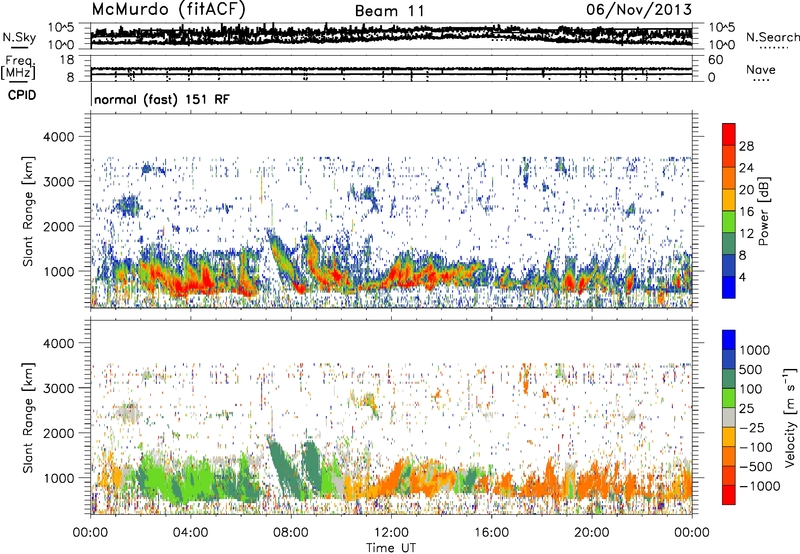Click the "3000" tick on the power panel
The height and width of the screenshot is (554, 800).
click(x=58, y=182)
